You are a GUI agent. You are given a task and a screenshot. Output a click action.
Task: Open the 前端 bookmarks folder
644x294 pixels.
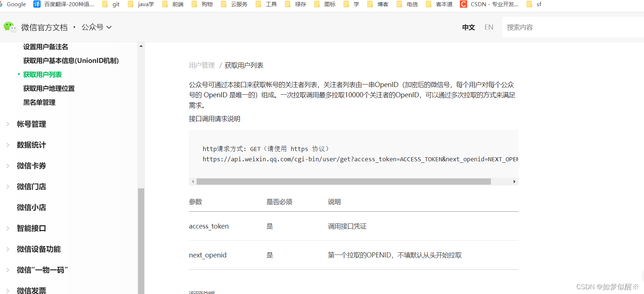(173, 4)
